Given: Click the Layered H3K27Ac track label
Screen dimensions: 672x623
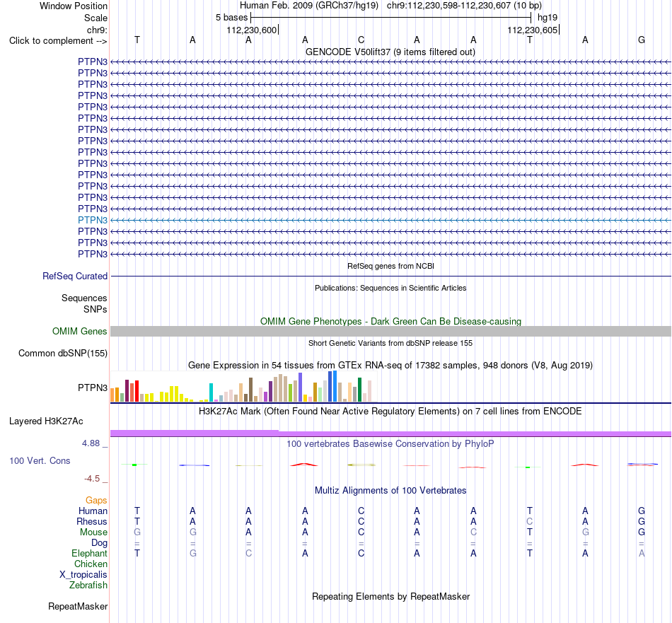Looking at the screenshot, I should (x=46, y=421).
